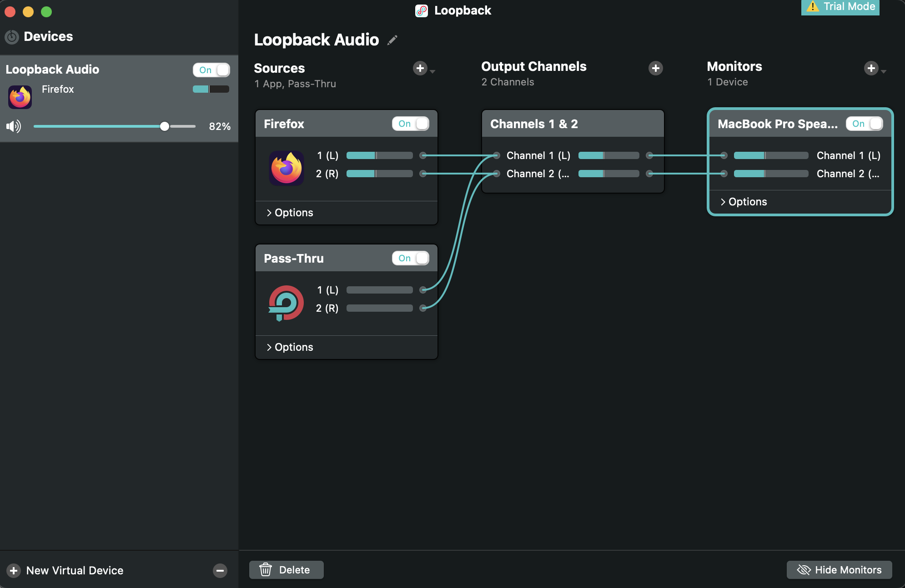Select the Loopback Audio device in sidebar
Image resolution: width=905 pixels, height=588 pixels.
pyautogui.click(x=119, y=99)
